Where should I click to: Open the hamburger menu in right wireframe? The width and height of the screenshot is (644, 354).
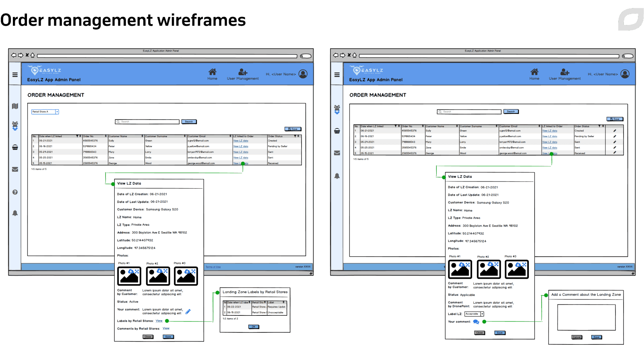click(337, 75)
